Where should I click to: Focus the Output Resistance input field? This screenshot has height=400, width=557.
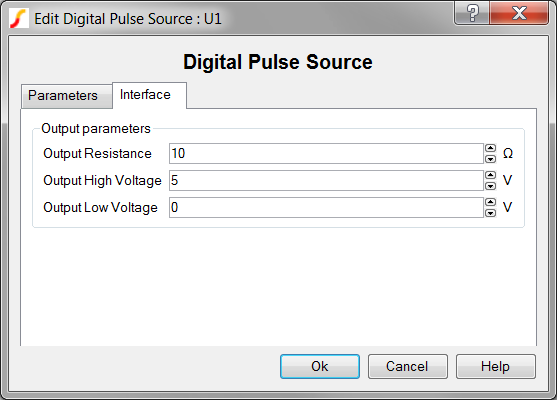(326, 153)
